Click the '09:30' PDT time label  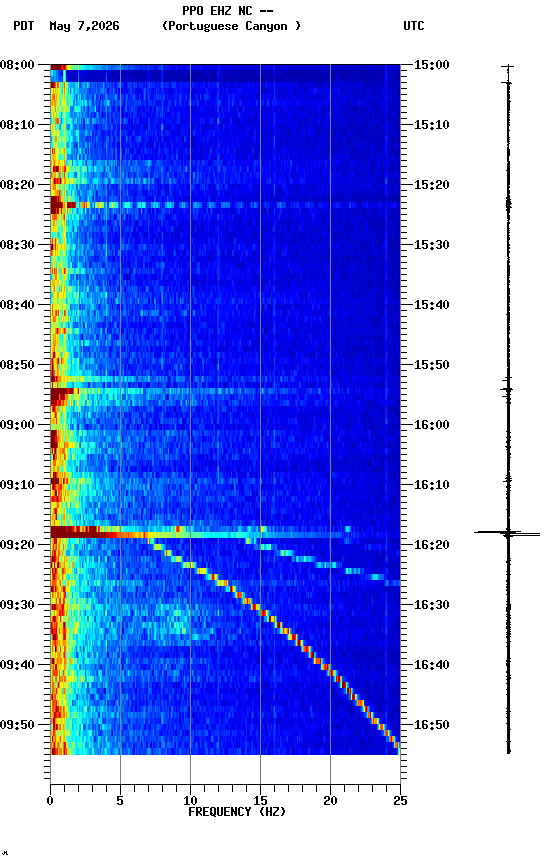click(x=17, y=605)
